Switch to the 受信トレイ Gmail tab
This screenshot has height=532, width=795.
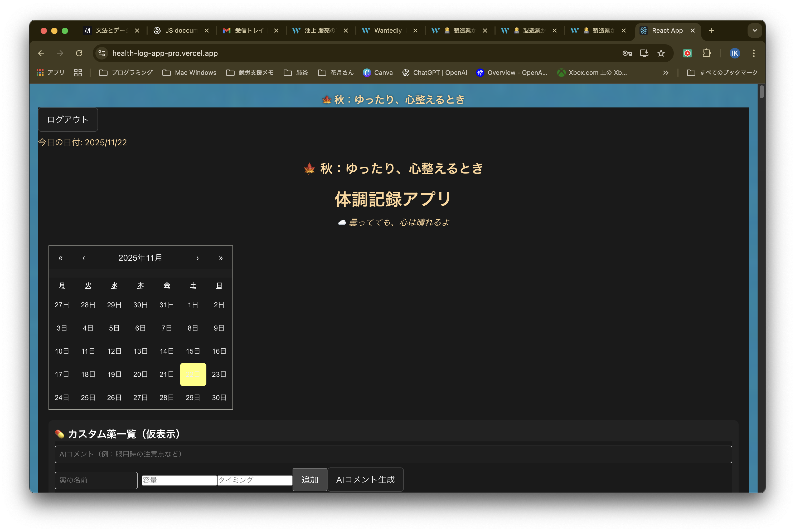248,30
